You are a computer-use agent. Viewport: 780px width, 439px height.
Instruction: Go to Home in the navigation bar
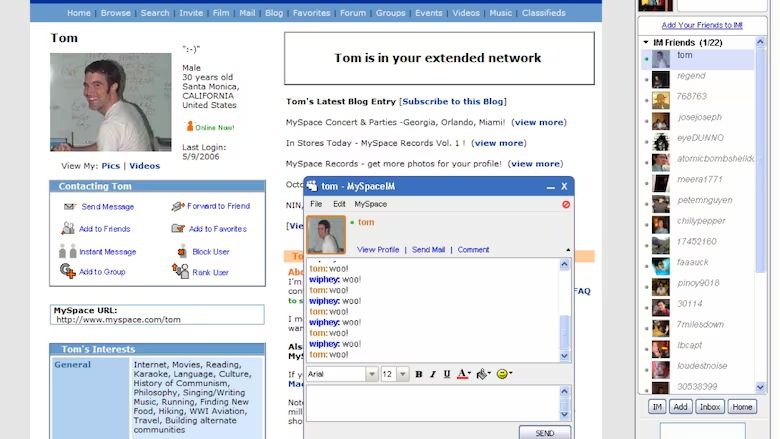click(x=79, y=13)
